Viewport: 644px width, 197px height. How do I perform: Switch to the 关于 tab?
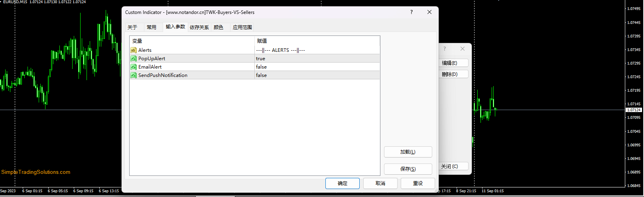(x=132, y=28)
